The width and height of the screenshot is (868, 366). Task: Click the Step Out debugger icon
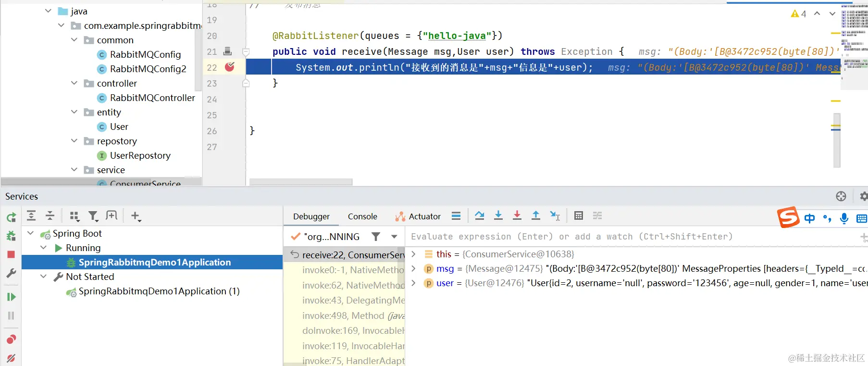click(536, 215)
